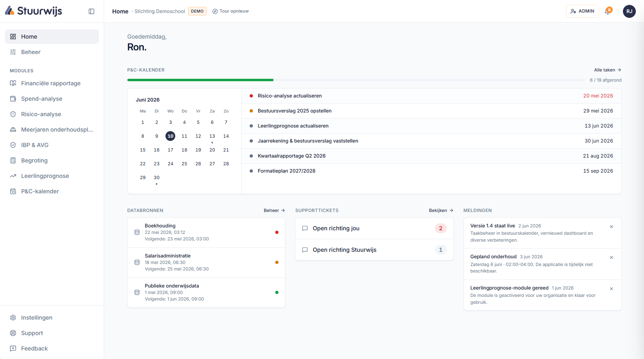Restart the tour via Tour opnieuw
Image resolution: width=644 pixels, height=359 pixels.
pyautogui.click(x=231, y=11)
